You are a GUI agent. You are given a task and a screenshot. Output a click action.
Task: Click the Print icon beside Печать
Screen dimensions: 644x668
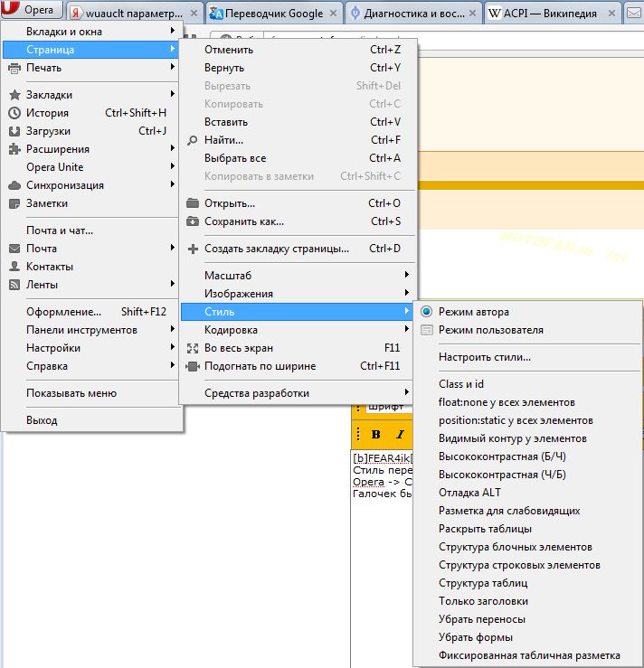tap(14, 68)
